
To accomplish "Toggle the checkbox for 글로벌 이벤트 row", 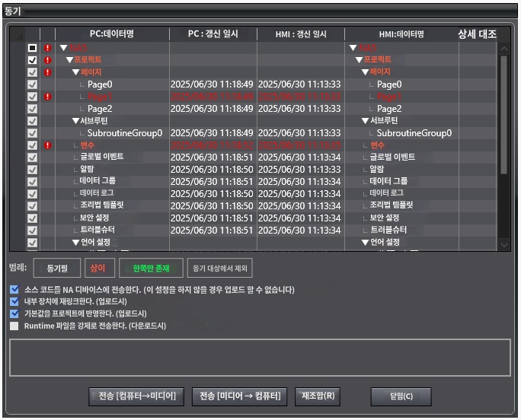I will pos(32,157).
